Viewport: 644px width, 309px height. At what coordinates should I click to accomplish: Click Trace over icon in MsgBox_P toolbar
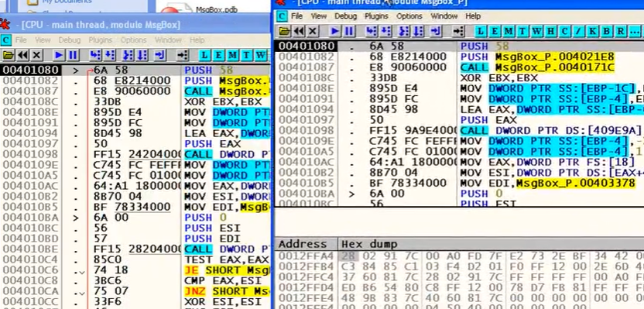pos(418,31)
